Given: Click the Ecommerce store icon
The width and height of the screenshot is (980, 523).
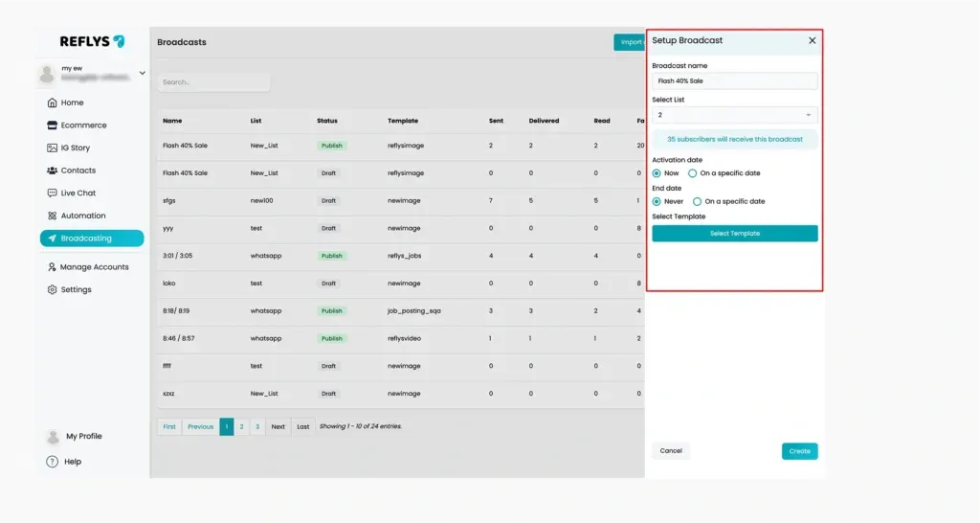Looking at the screenshot, I should coord(52,125).
